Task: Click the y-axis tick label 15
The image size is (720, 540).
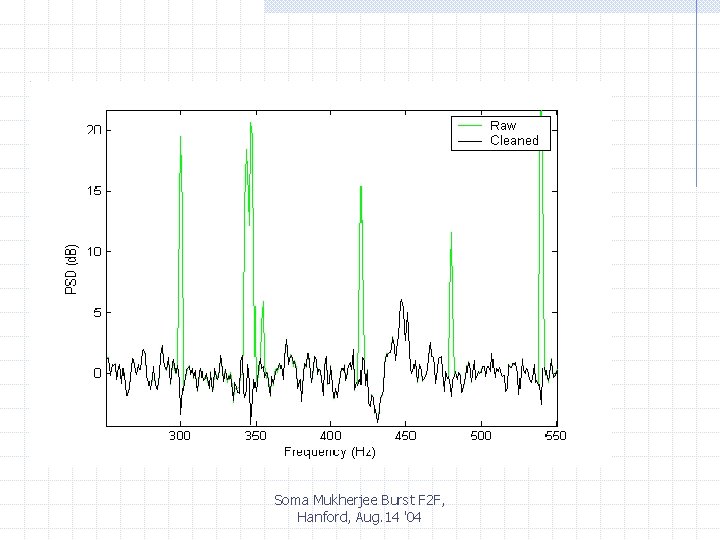Action: pos(94,191)
